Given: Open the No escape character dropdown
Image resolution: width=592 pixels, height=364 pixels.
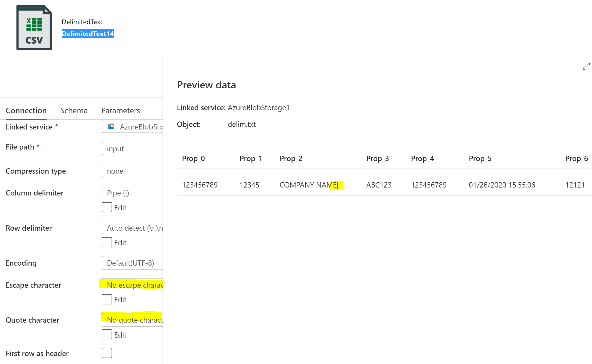Looking at the screenshot, I should (x=132, y=285).
